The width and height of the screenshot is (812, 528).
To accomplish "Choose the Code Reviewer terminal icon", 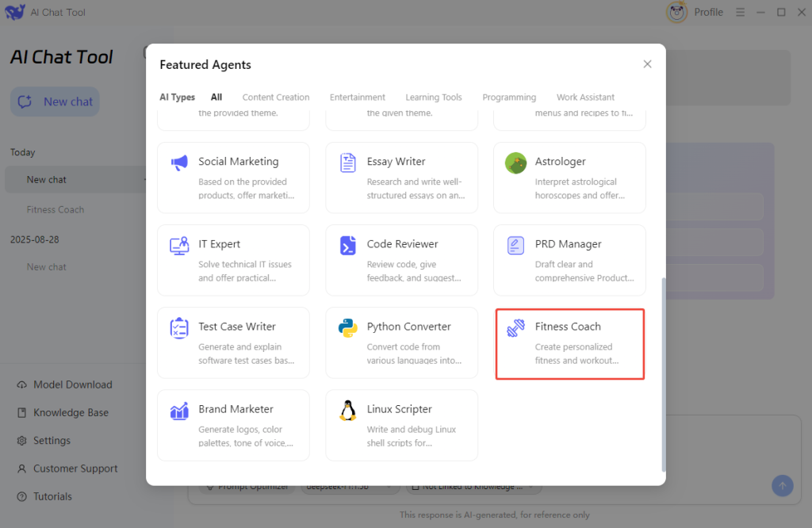I will point(347,245).
